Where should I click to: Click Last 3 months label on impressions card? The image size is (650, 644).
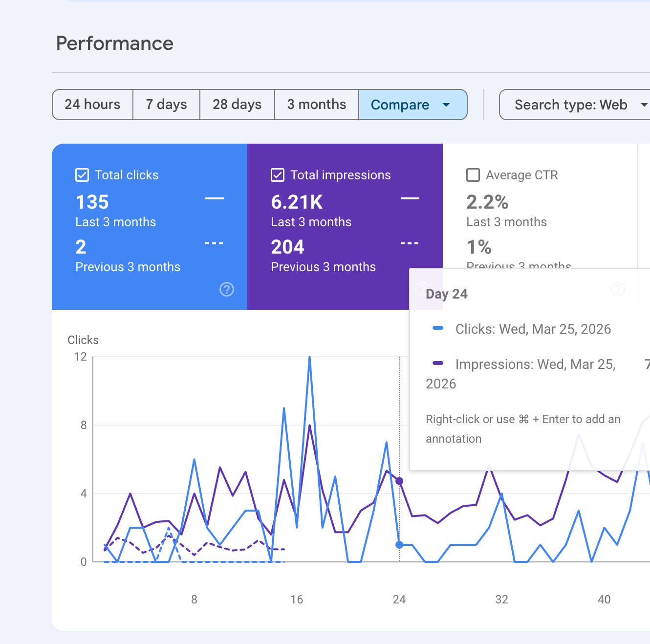pos(311,222)
